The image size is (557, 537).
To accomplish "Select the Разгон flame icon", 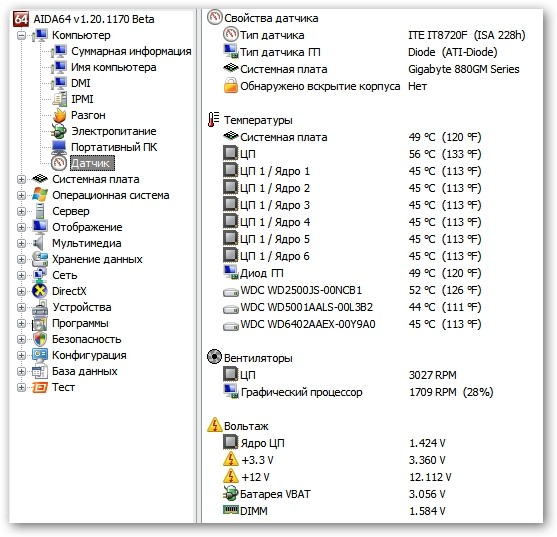I will [x=59, y=115].
